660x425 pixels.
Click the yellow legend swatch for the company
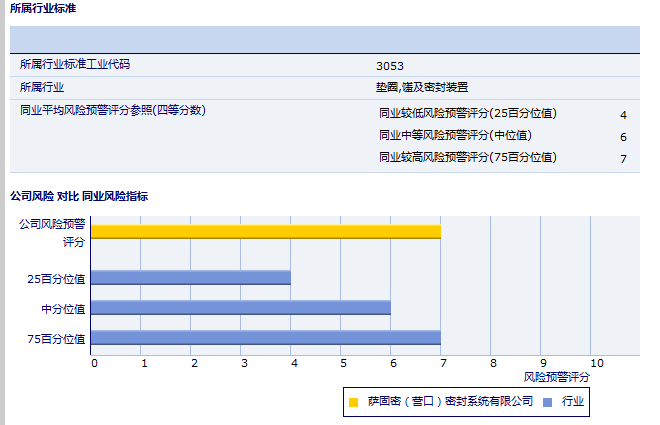[353, 402]
